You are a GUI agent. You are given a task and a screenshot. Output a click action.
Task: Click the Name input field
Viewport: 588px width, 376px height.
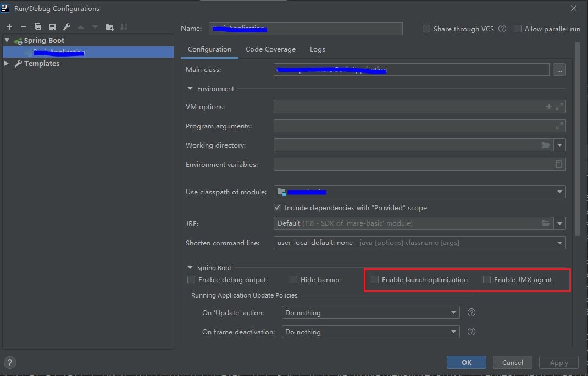[x=304, y=28]
